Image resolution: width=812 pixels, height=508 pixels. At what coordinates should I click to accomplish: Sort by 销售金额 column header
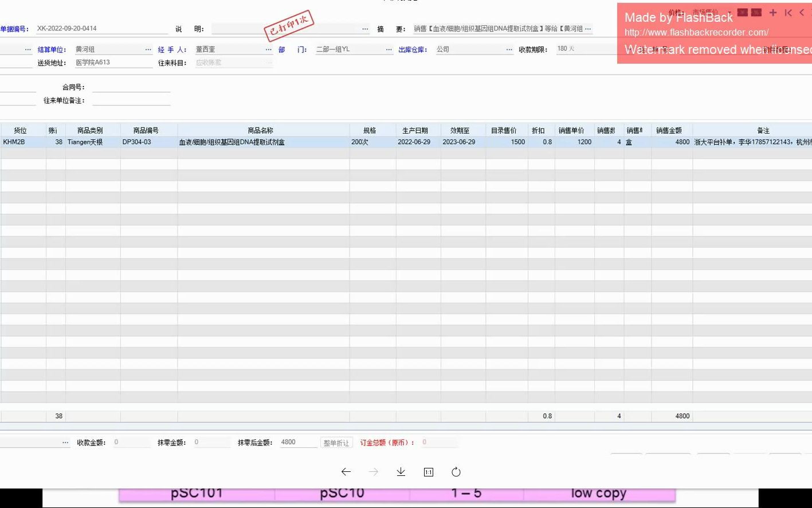click(x=672, y=131)
